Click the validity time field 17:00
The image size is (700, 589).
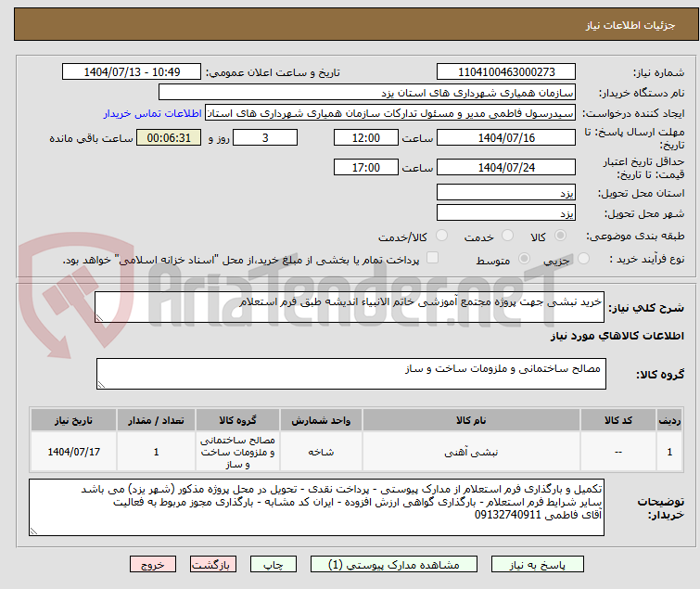click(366, 168)
